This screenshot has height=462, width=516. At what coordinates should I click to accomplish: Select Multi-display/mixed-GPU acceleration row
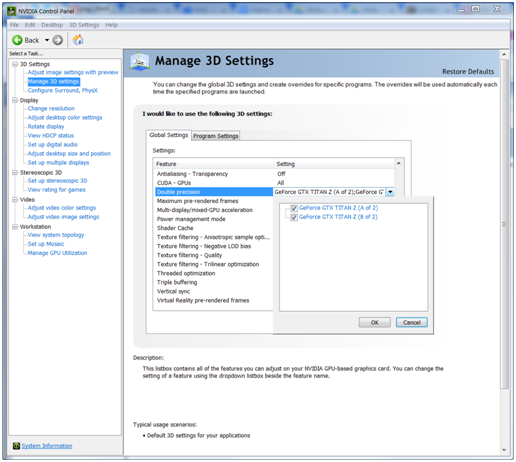pos(214,210)
